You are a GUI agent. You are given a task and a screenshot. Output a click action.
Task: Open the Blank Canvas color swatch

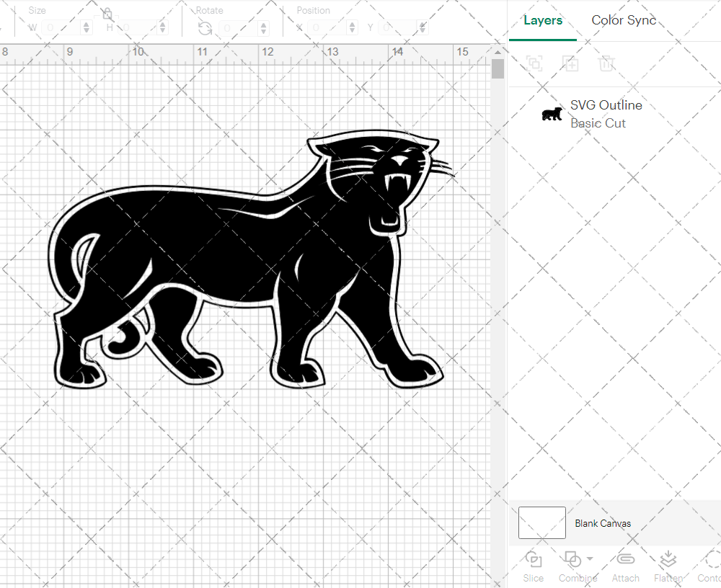[x=541, y=523]
